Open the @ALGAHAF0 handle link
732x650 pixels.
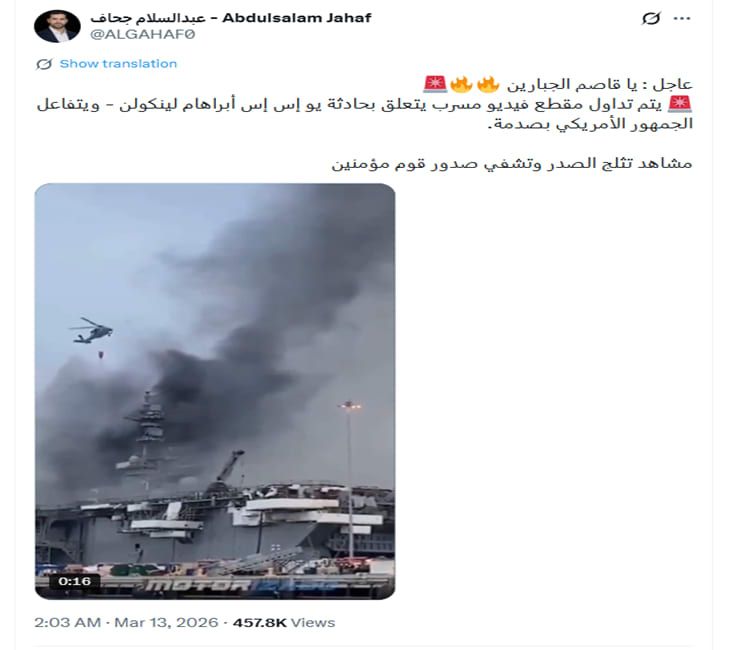click(142, 35)
